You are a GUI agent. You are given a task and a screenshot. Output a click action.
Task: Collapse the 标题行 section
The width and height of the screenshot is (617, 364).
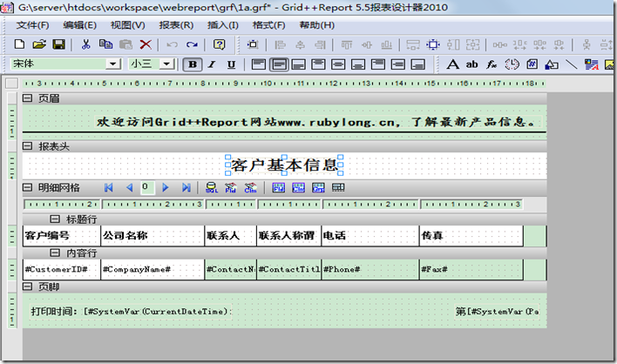(55, 219)
